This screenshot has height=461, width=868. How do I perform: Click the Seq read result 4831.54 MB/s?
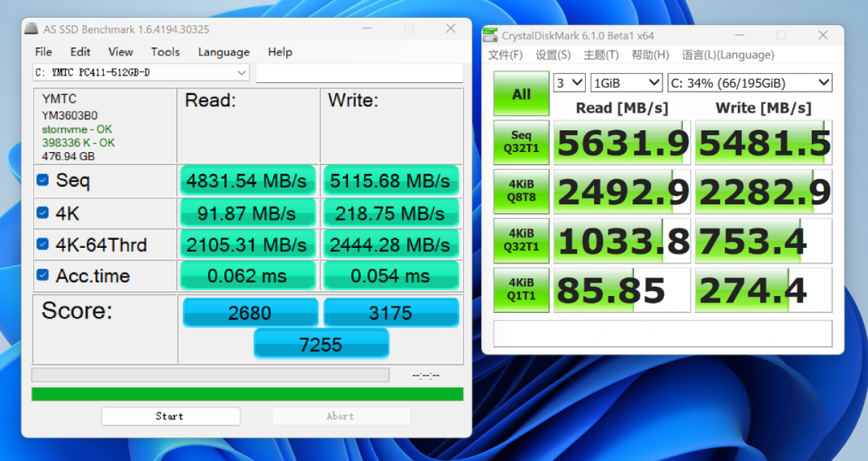point(247,181)
